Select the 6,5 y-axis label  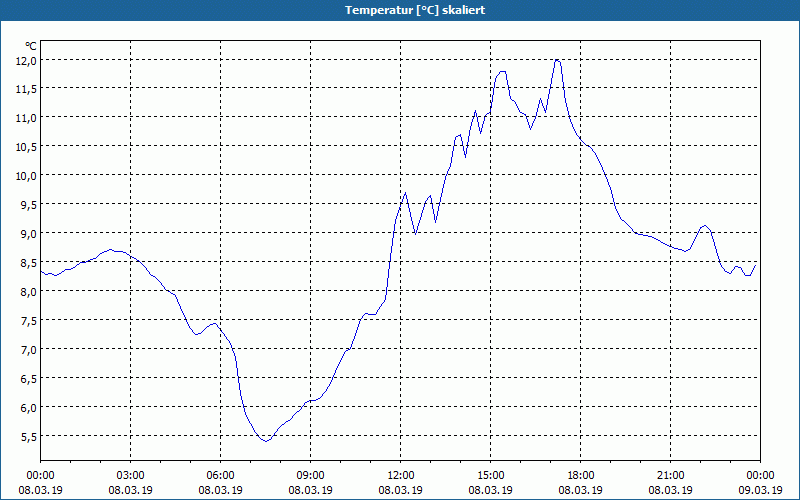(x=30, y=380)
